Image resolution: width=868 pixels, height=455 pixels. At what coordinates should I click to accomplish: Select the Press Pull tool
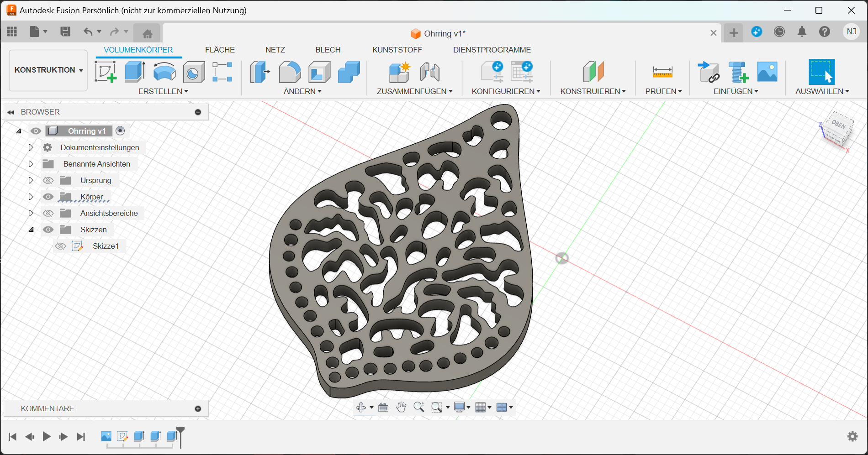(x=260, y=72)
